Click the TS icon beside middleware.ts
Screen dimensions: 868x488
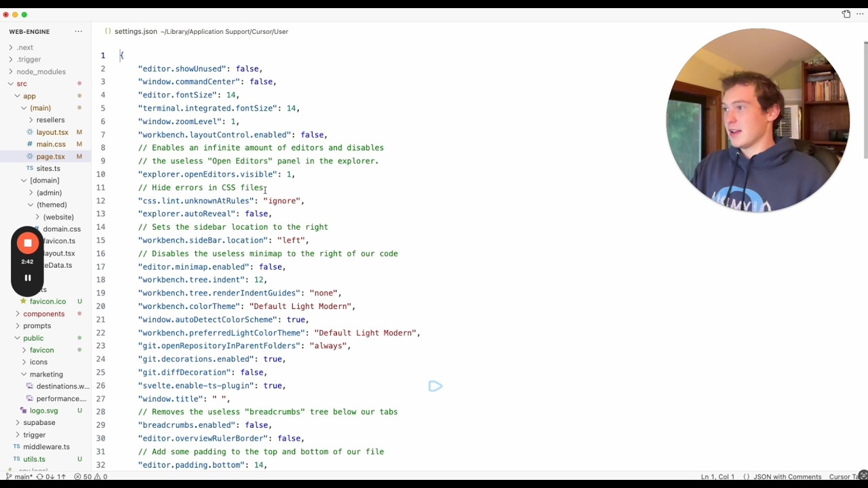[17, 447]
